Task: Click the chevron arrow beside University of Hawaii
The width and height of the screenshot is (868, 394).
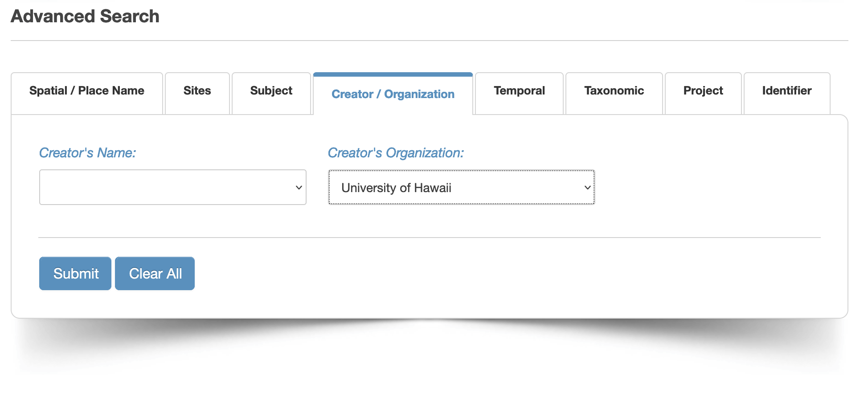Action: (x=588, y=188)
